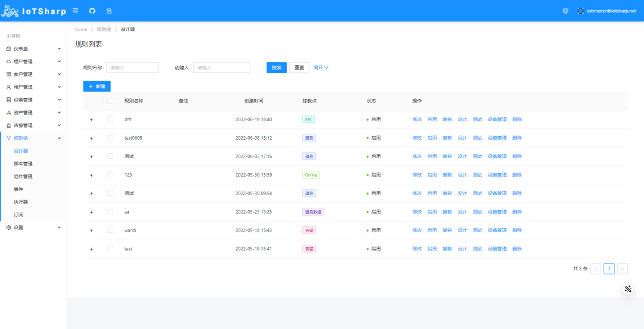The image size is (644, 329).
Task: Open 执行器 sidebar item
Action: [21, 202]
